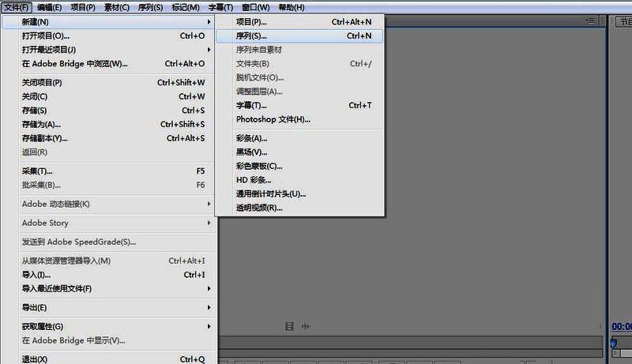Screen dimensions: 632x364
Task: Open the source panel flyout menu icon
Action: point(591,21)
